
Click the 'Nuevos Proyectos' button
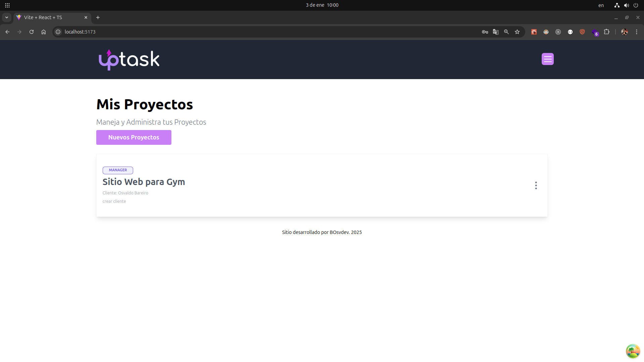(133, 137)
